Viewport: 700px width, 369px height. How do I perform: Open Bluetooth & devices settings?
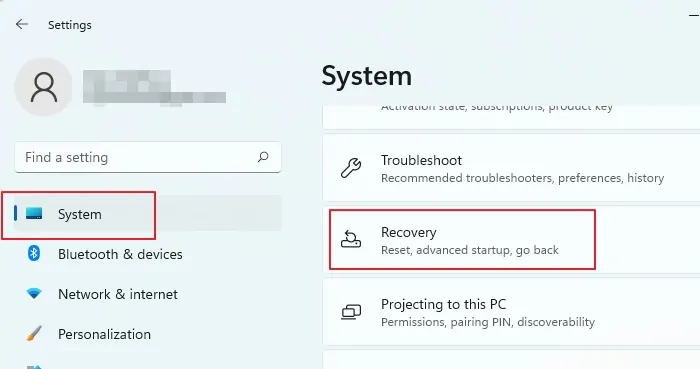pyautogui.click(x=120, y=254)
